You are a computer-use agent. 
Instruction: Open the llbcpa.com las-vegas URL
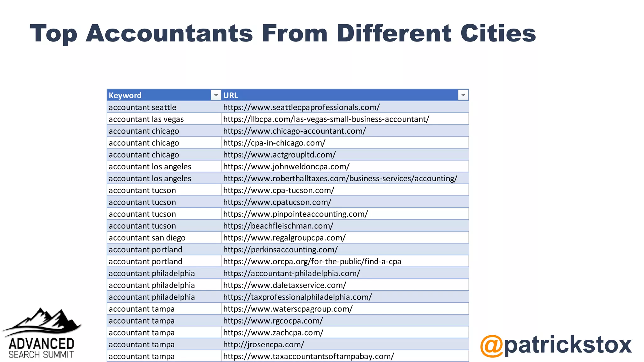click(x=326, y=119)
